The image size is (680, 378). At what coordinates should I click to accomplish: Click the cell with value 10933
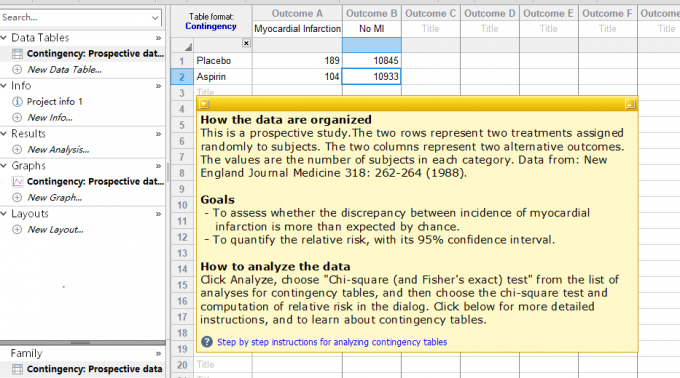(372, 77)
